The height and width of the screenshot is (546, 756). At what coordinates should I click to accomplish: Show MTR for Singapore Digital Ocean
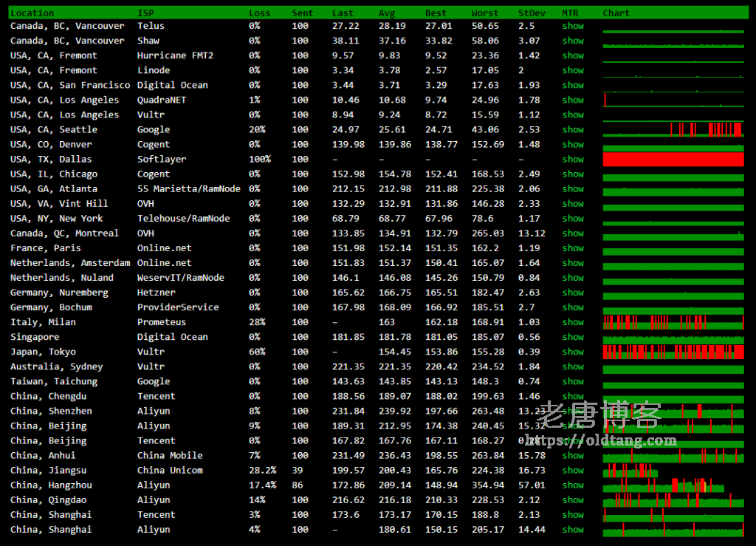(x=573, y=337)
